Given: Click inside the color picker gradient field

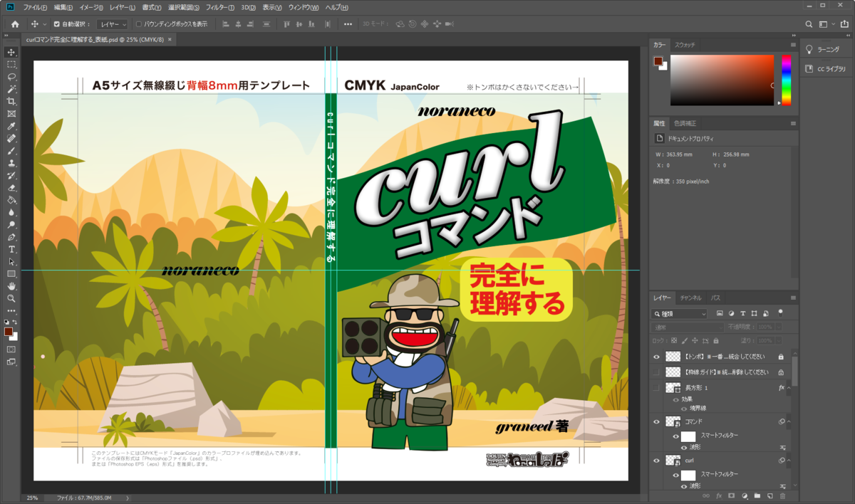Looking at the screenshot, I should pyautogui.click(x=722, y=80).
